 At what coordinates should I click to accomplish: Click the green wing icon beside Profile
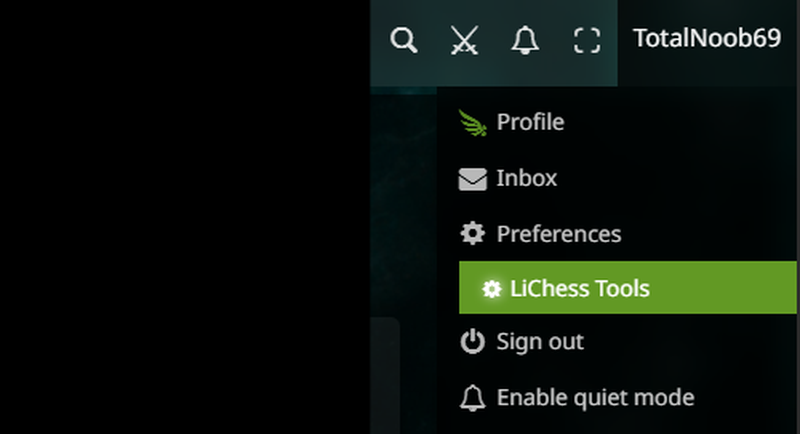(x=472, y=123)
